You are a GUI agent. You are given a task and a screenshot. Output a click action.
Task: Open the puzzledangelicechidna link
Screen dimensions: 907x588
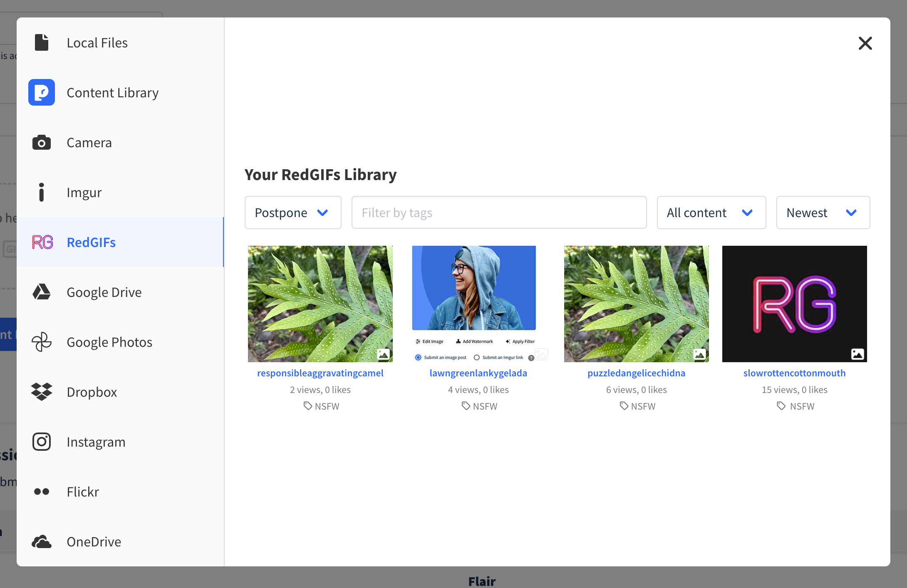(637, 373)
